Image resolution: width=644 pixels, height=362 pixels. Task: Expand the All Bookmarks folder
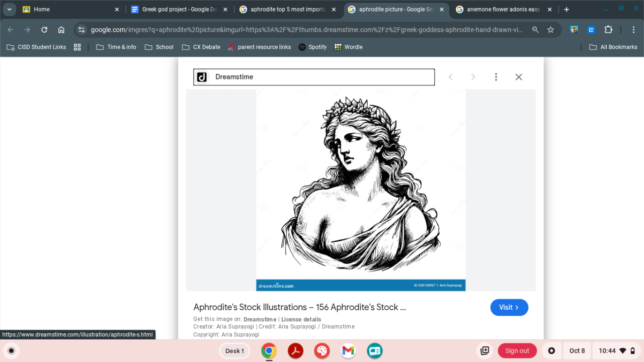pos(613,47)
